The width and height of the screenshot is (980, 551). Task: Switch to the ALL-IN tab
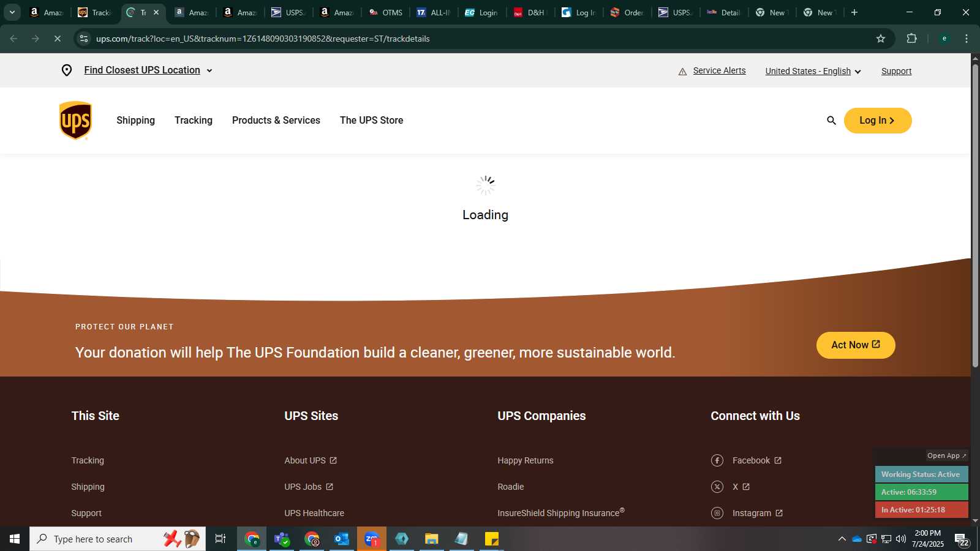[x=434, y=12]
